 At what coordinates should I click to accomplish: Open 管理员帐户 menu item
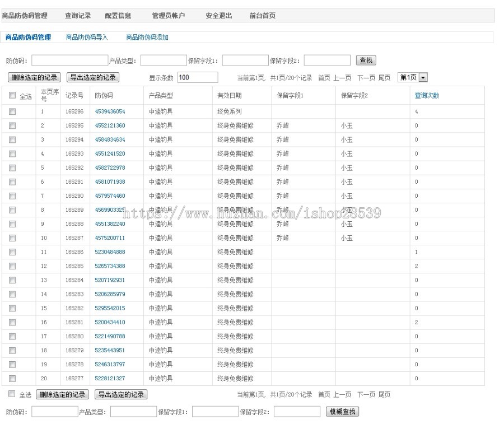(x=169, y=16)
